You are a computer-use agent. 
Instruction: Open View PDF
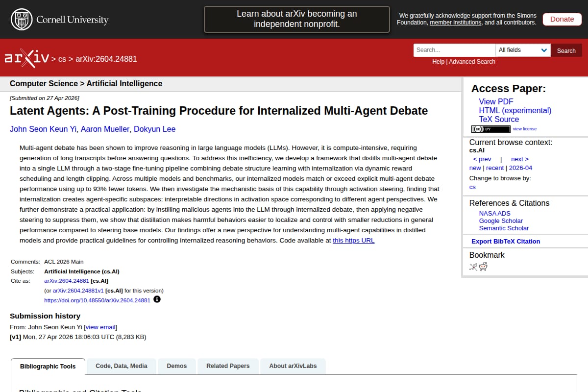[x=496, y=101]
